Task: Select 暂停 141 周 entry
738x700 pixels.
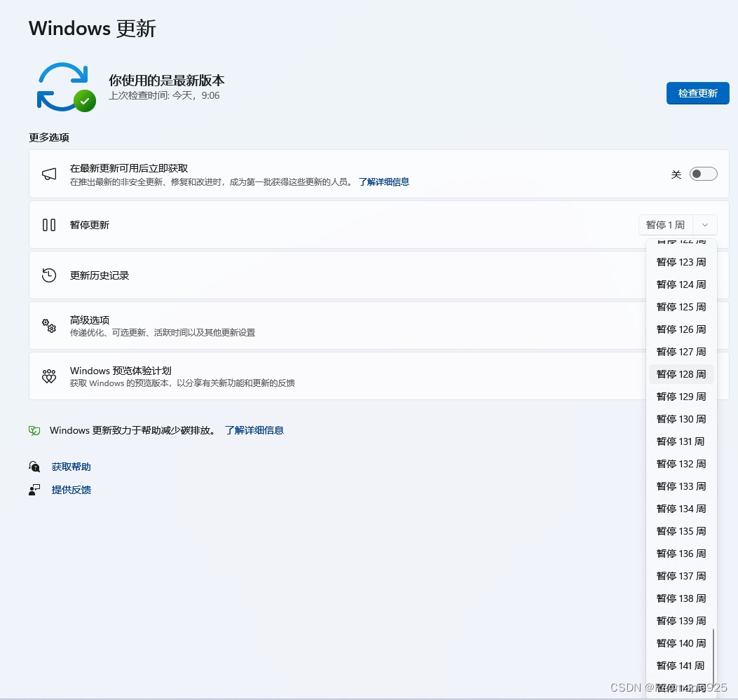Action: pos(681,666)
